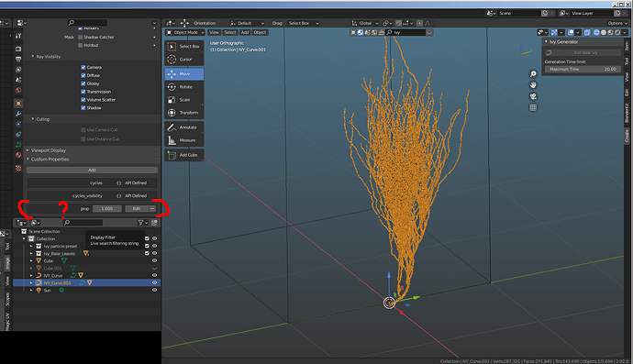Hide IVY_Curve.001 with its eye icon
This screenshot has height=364, width=633.
[154, 283]
